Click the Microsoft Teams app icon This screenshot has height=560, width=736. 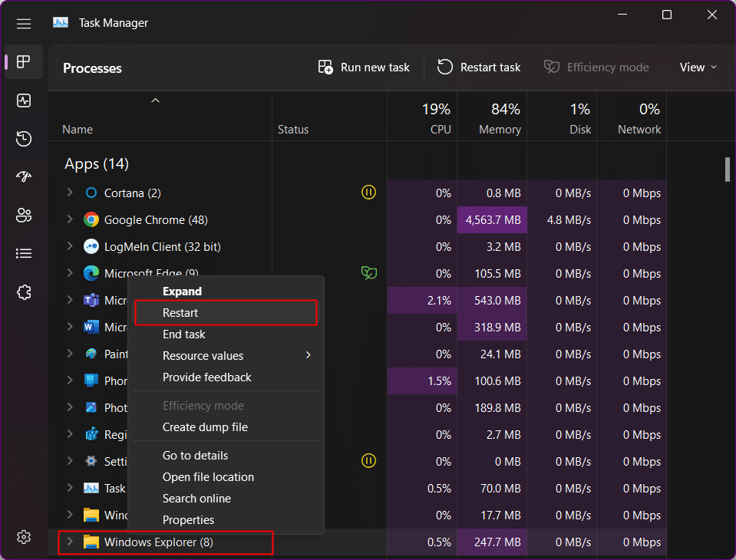point(91,300)
